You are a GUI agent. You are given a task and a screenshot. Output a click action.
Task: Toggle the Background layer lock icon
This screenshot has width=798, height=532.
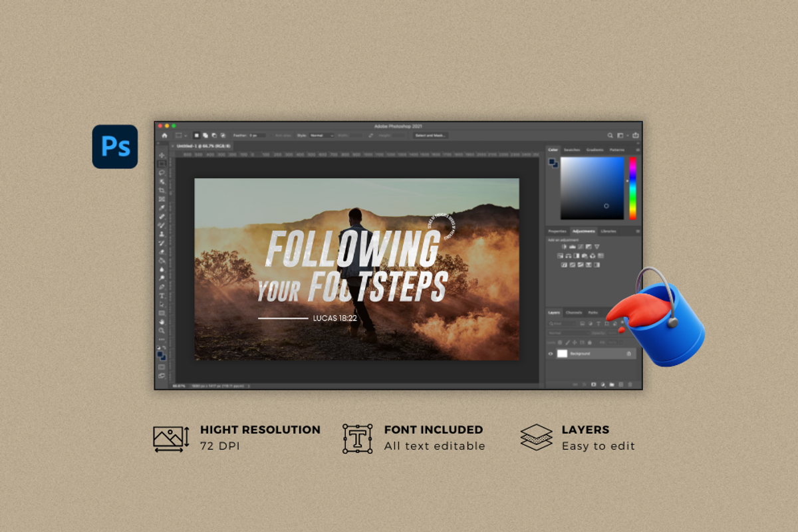(x=628, y=354)
